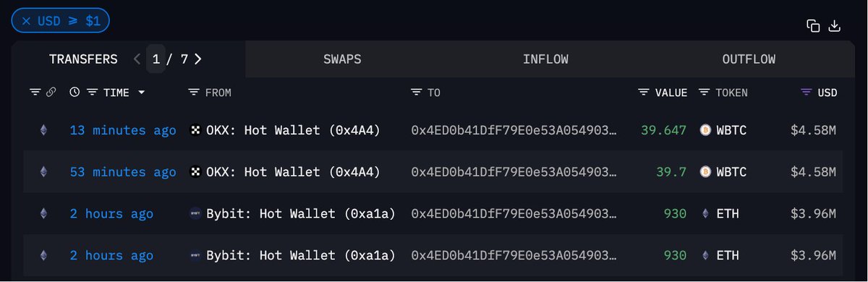This screenshot has height=282, width=868.
Task: Click the download icon above the table
Action: click(834, 26)
